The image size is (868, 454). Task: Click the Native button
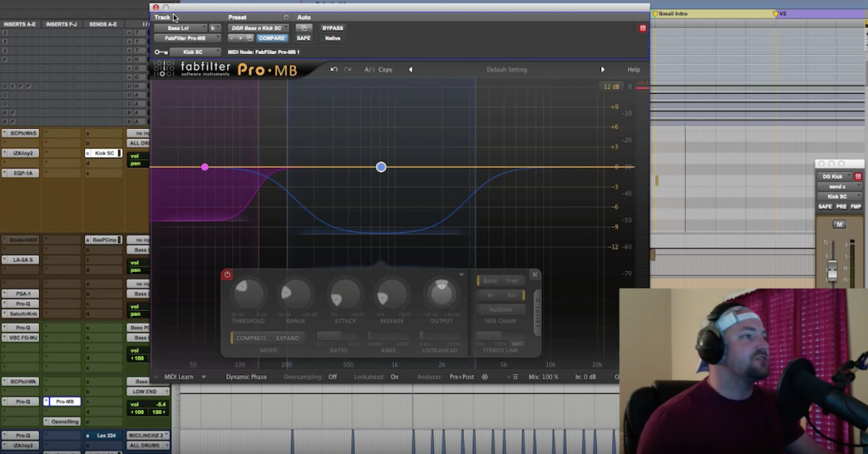click(x=332, y=38)
